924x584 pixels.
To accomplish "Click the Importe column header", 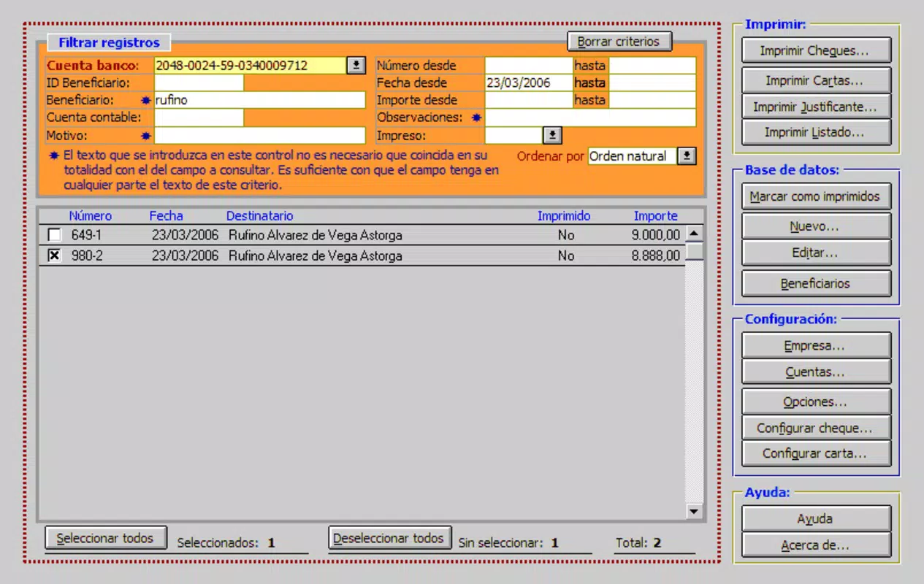I will pos(656,216).
